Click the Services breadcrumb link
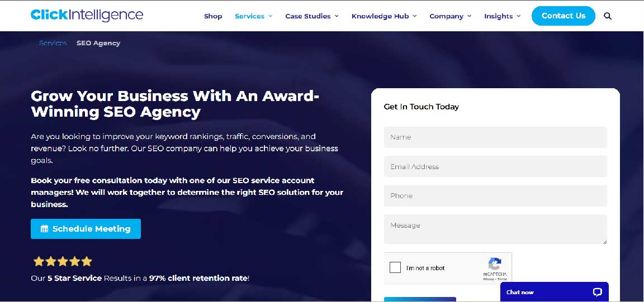 pyautogui.click(x=53, y=43)
